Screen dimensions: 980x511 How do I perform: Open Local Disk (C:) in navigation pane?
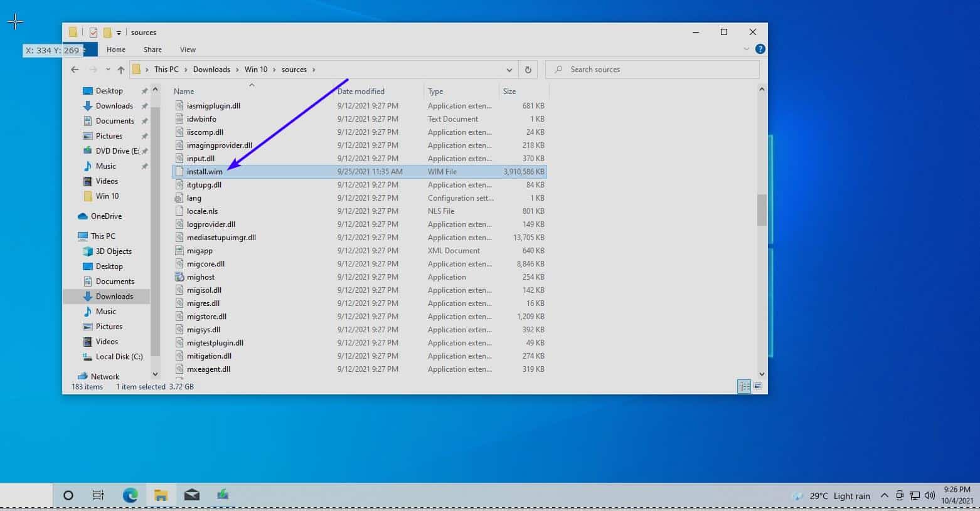(x=119, y=357)
